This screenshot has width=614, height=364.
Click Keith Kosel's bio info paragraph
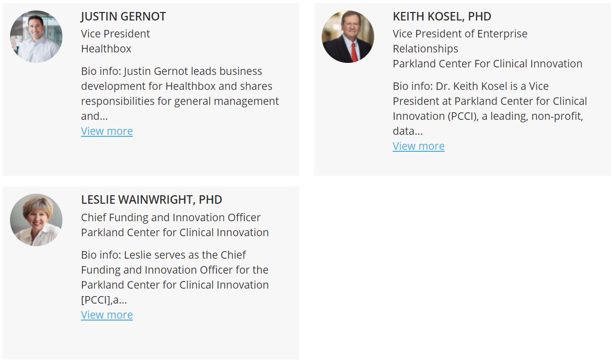coord(490,108)
